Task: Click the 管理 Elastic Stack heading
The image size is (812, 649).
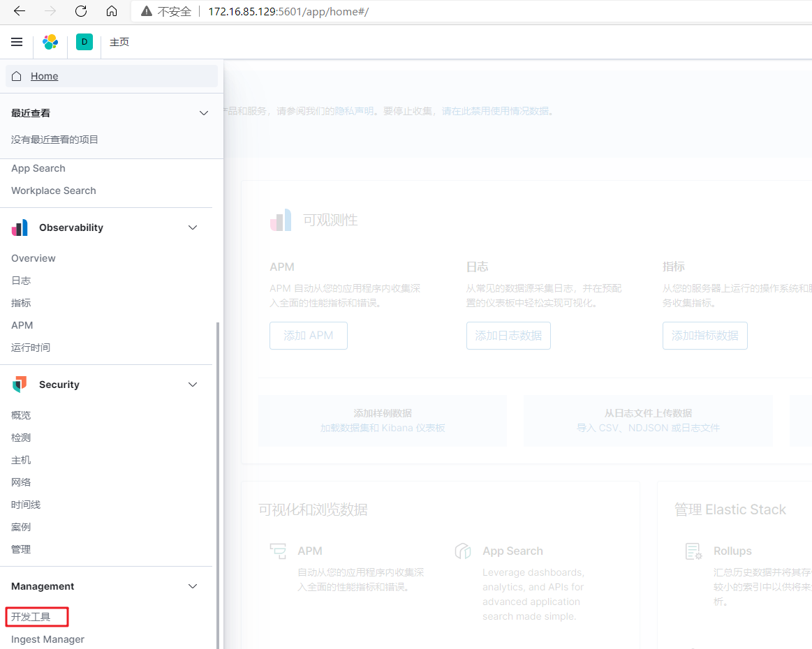Action: (730, 510)
